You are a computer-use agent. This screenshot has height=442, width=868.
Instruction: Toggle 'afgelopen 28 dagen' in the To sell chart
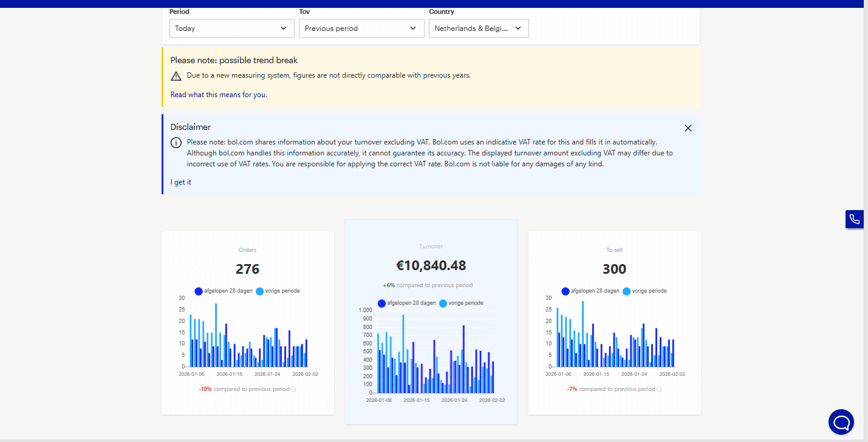click(x=566, y=291)
